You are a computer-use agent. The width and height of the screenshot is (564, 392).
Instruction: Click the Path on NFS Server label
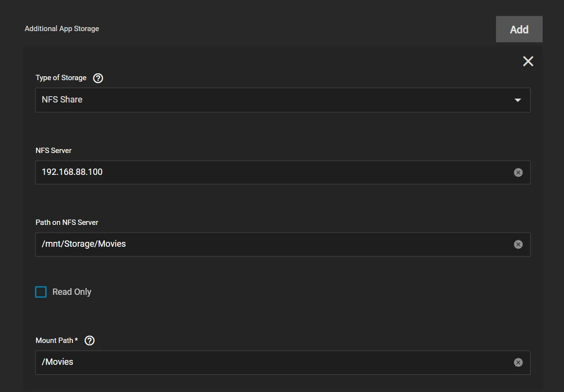pyautogui.click(x=67, y=222)
